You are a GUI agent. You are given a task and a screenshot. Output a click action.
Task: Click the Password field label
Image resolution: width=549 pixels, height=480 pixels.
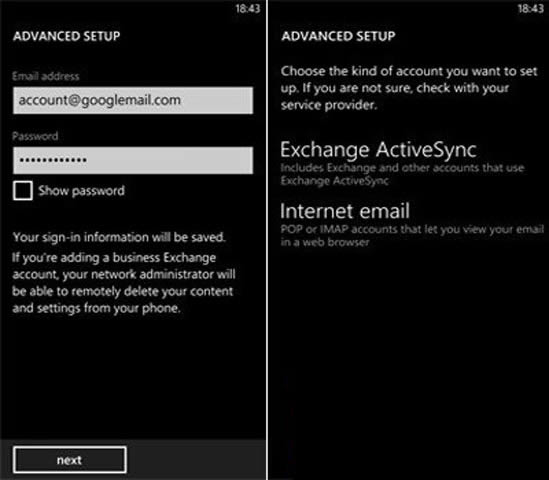(35, 136)
